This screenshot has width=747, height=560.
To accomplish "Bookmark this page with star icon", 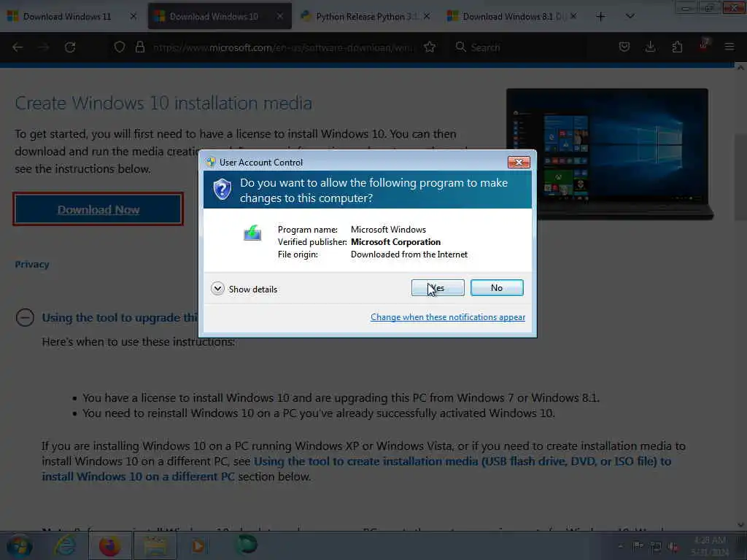I will click(x=430, y=47).
